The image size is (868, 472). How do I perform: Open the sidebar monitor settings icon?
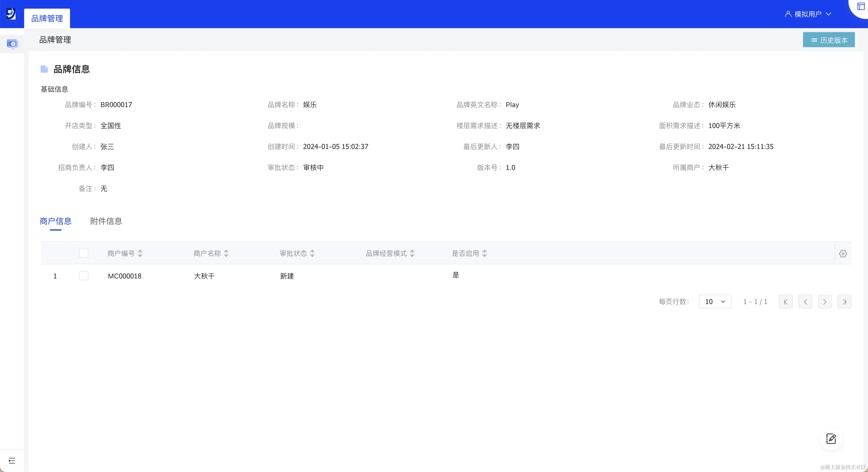click(12, 44)
